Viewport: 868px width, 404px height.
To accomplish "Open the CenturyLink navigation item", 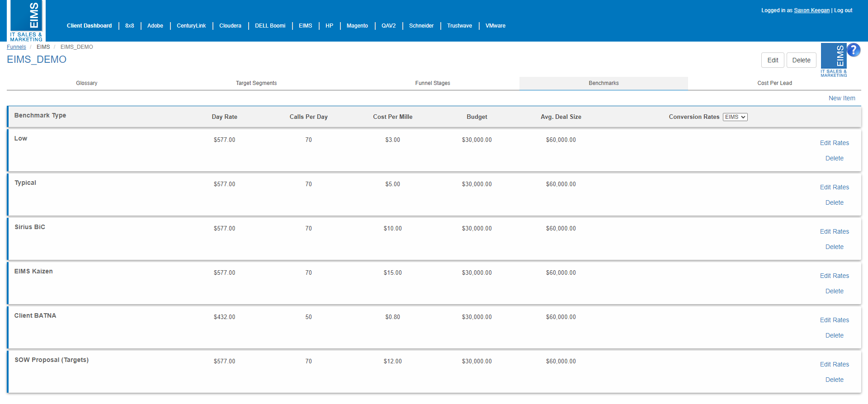I will 191,26.
